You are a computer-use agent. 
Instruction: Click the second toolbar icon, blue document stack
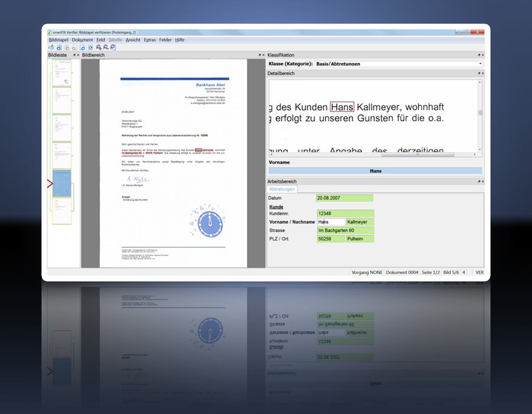pos(59,47)
